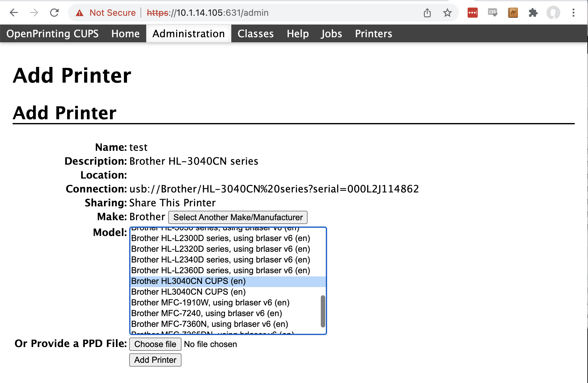Viewport: 588px width, 383px height.
Task: Click the forward navigation arrow
Action: point(34,13)
